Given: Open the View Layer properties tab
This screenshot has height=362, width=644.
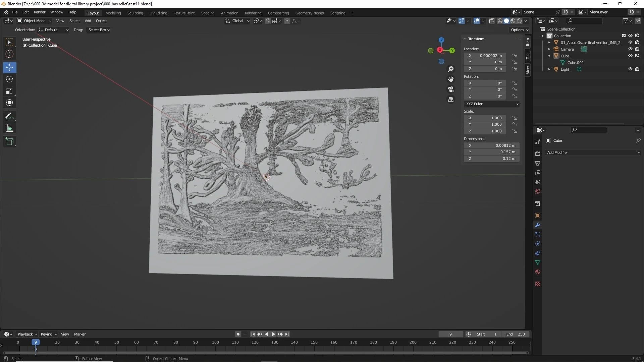Looking at the screenshot, I should click(x=538, y=173).
